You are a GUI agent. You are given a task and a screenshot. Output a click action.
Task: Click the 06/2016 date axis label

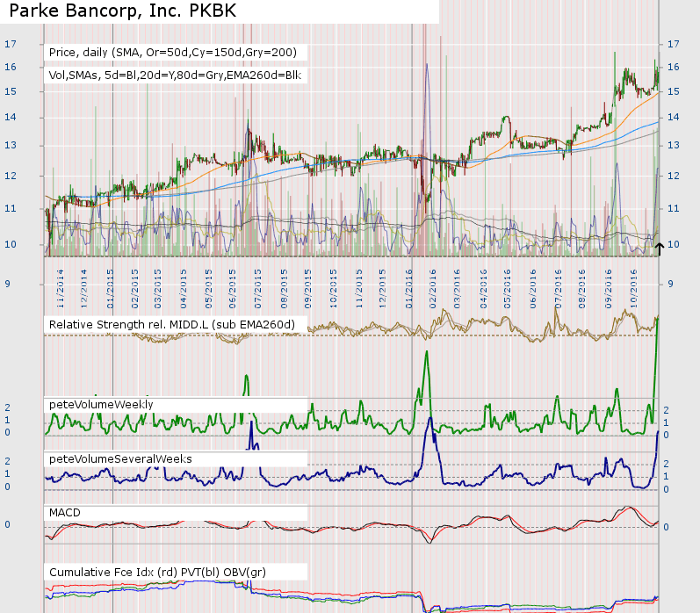[x=532, y=289]
